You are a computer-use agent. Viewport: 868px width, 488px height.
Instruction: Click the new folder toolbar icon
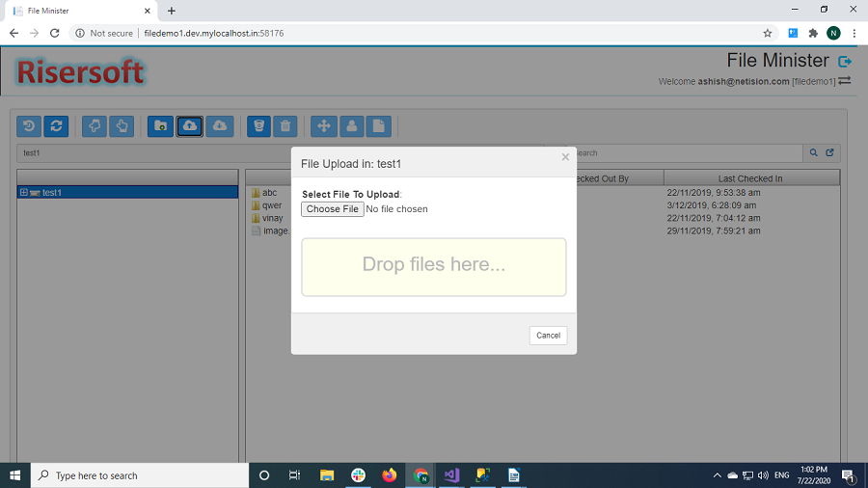[160, 126]
